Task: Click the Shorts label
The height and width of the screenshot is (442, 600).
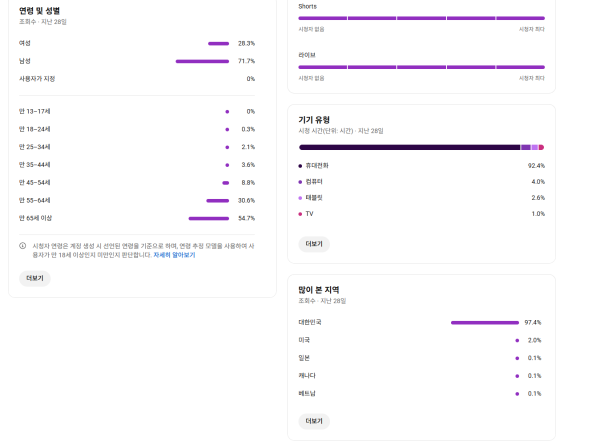Action: (308, 7)
